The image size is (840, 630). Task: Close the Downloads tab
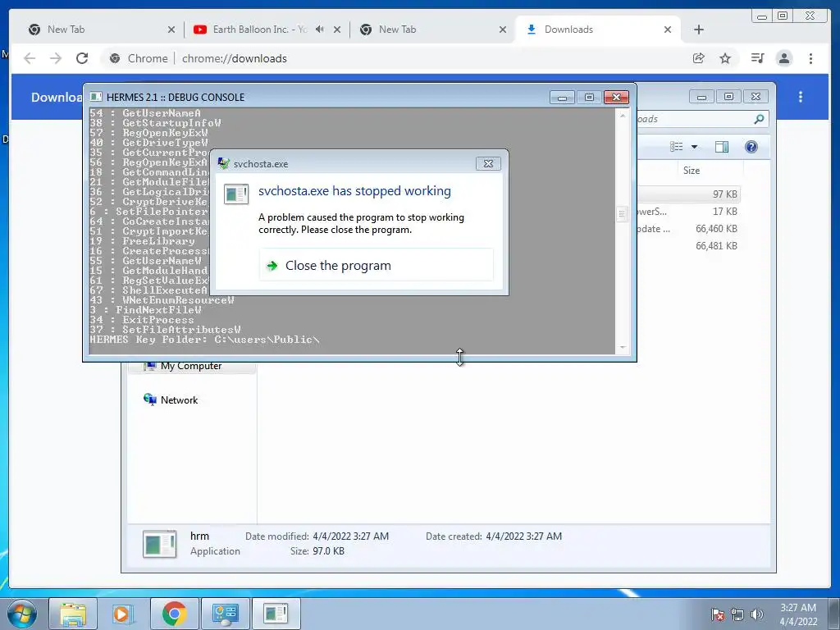pyautogui.click(x=668, y=30)
